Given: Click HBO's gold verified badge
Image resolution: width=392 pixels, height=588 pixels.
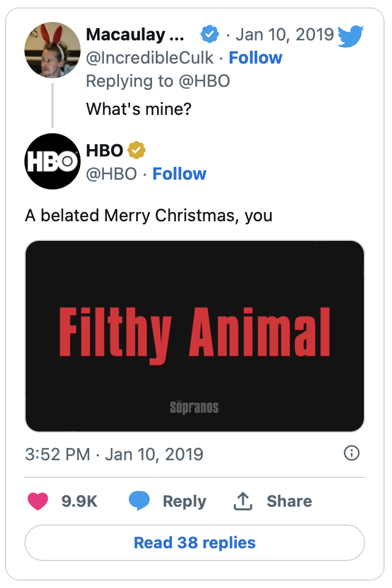Looking at the screenshot, I should coord(136,150).
